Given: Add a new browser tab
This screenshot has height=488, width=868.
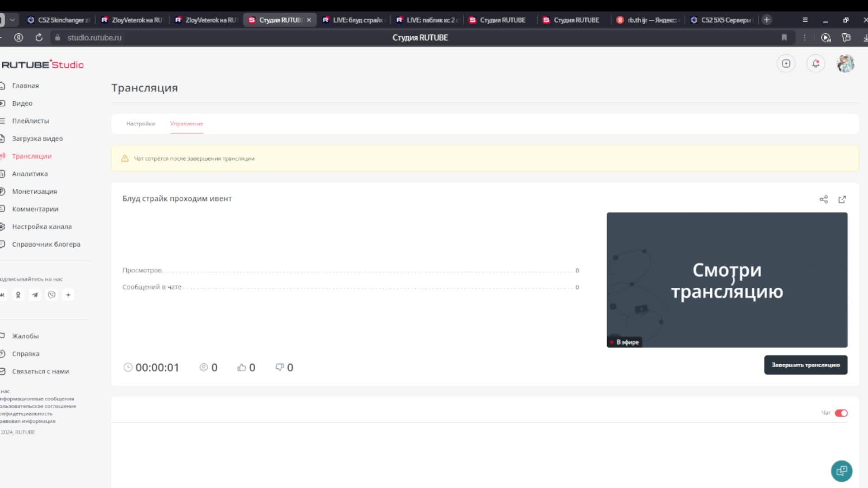Looking at the screenshot, I should (767, 20).
